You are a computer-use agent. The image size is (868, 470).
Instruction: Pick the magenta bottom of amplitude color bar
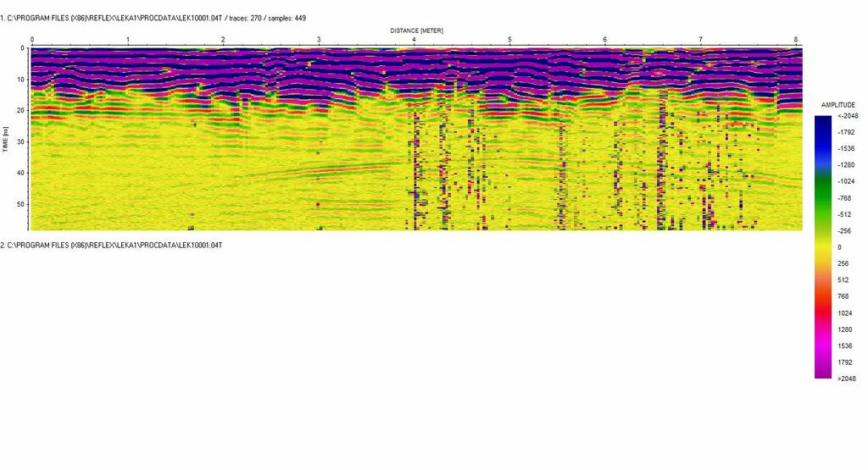(822, 370)
